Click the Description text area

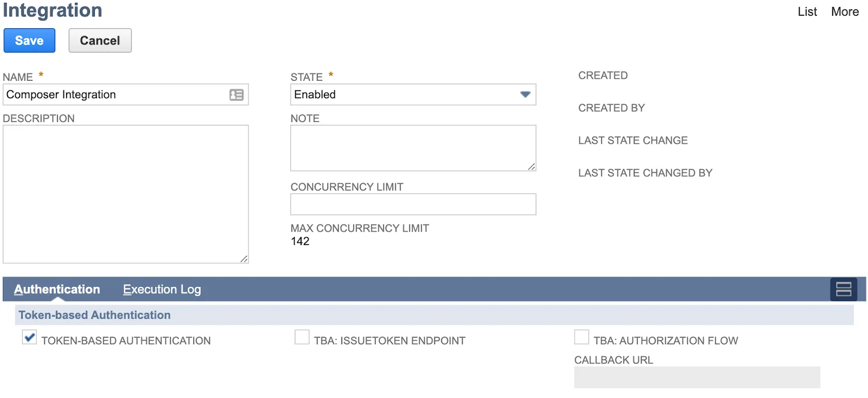tap(125, 192)
